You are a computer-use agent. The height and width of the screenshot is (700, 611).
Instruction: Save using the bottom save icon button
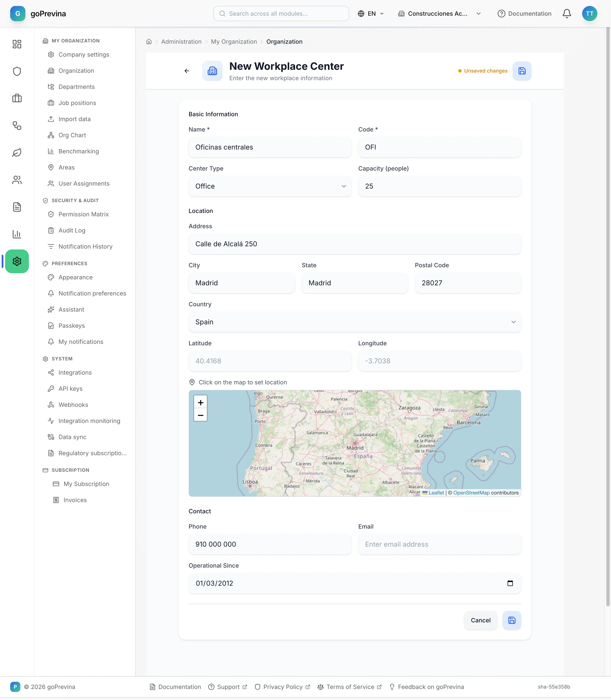pyautogui.click(x=512, y=620)
